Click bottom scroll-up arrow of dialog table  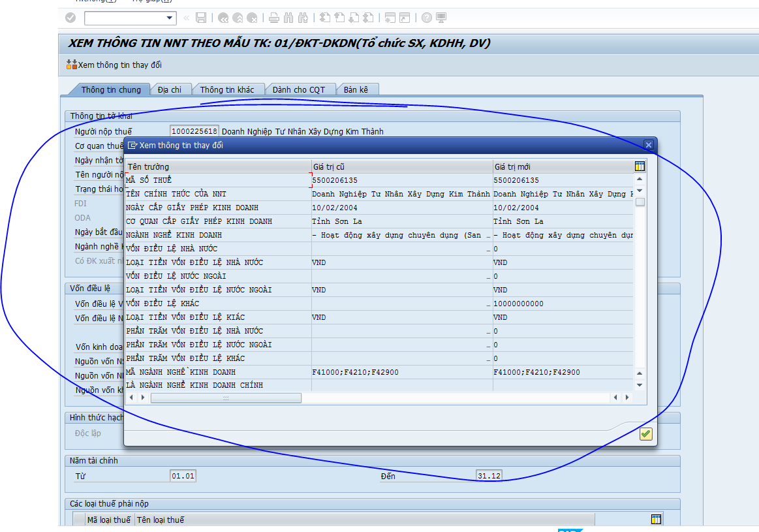[640, 373]
